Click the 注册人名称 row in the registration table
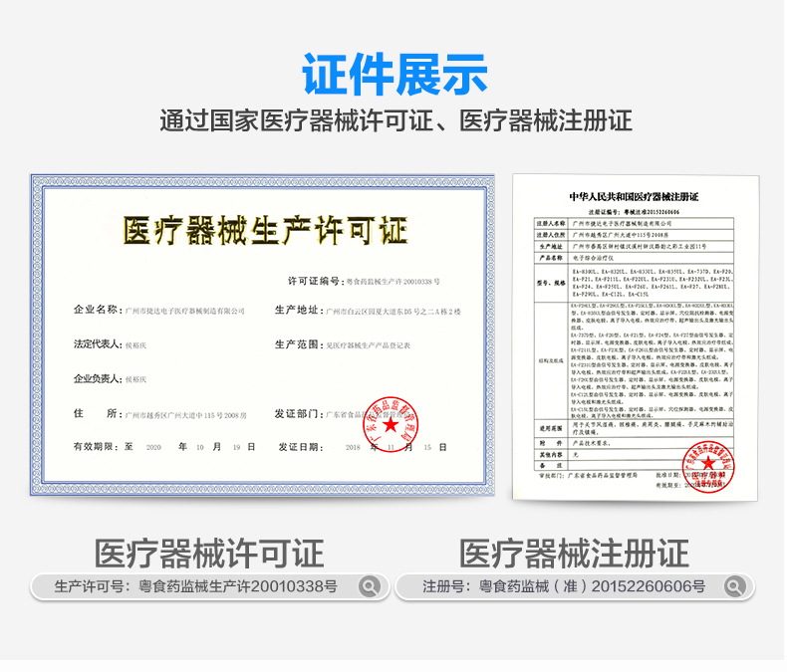This screenshot has height=672, width=787. [635, 224]
